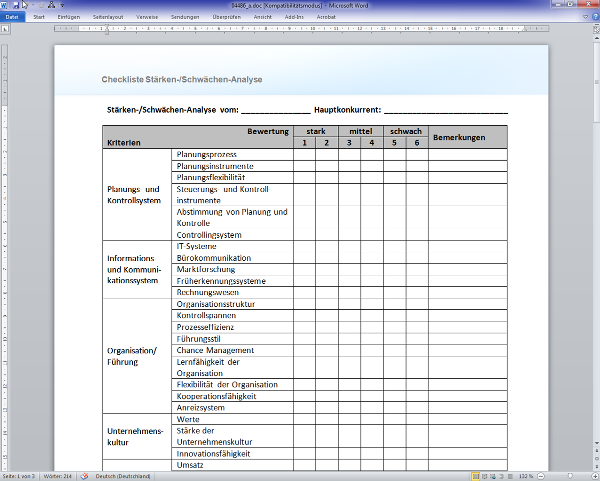Click the proofing errors icon in status bar
600x481 pixels.
pos(87,475)
